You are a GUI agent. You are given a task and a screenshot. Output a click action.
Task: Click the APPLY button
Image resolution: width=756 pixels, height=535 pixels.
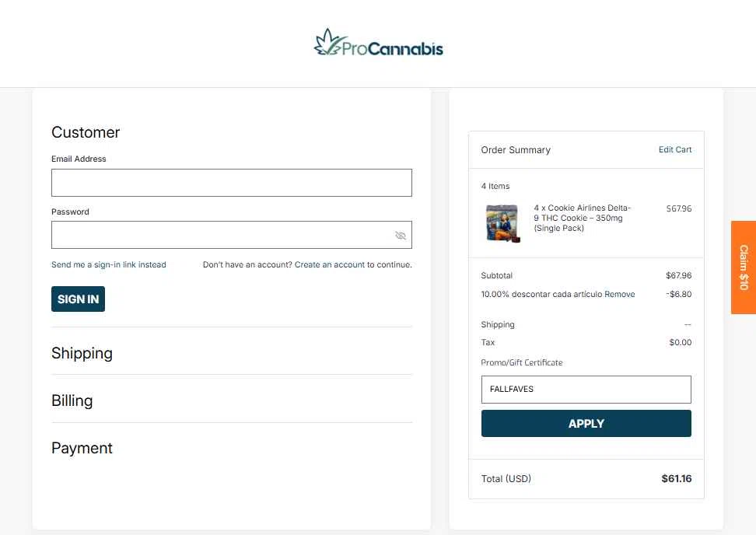click(586, 424)
